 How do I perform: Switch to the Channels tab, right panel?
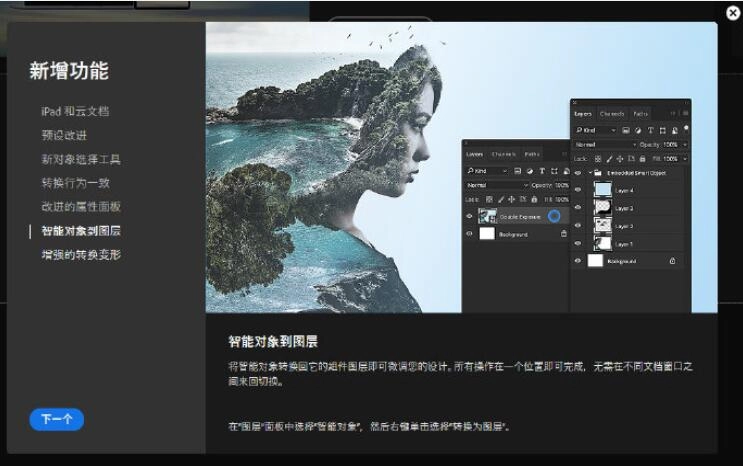coord(612,114)
